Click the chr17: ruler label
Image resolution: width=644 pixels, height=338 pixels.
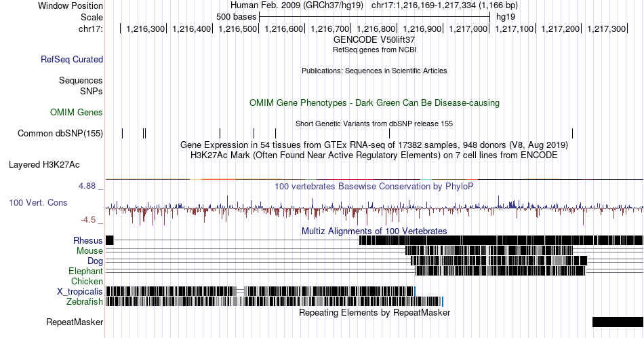pos(91,29)
